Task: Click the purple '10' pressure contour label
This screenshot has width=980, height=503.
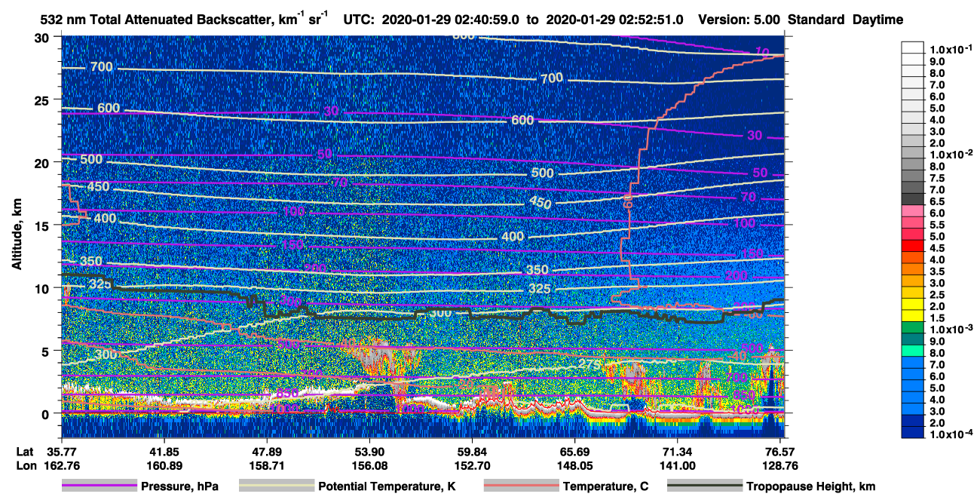Action: (x=761, y=51)
